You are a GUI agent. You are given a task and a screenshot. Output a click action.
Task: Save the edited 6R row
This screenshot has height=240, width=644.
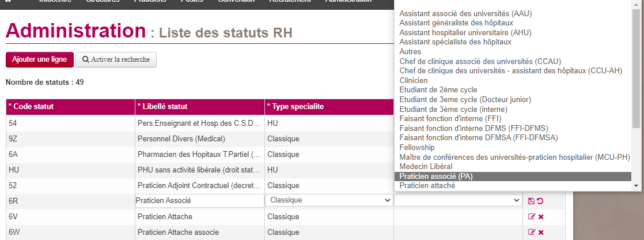[x=531, y=201]
